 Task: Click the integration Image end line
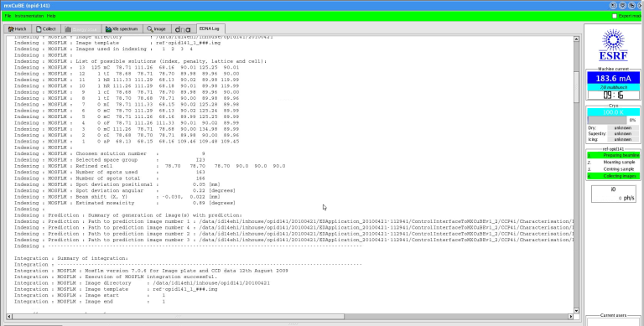(90, 302)
